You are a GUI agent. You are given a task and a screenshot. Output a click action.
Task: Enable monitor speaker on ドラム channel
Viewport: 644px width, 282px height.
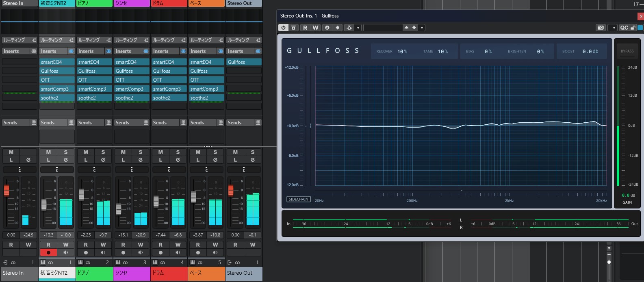[178, 252]
